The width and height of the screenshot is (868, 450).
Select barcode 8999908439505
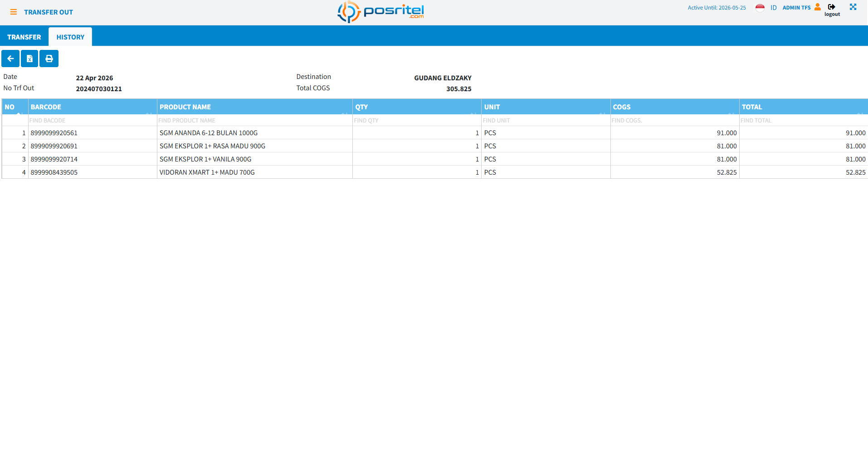pos(54,172)
